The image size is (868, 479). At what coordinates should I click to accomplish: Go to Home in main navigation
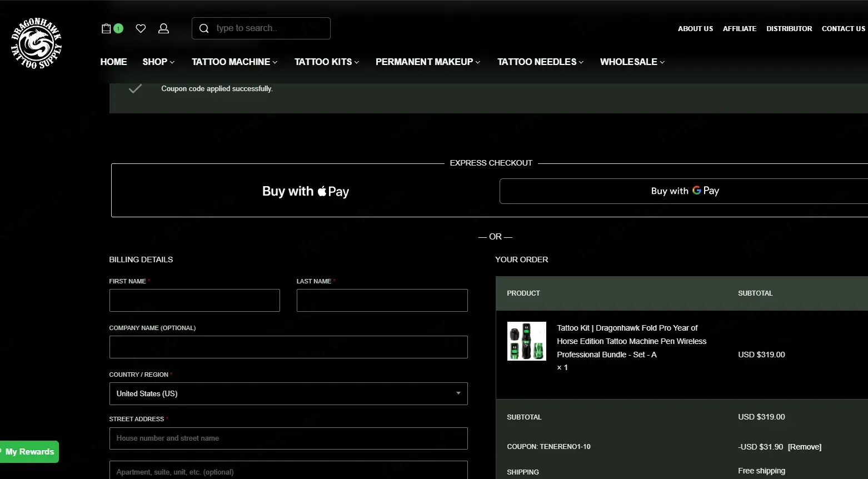[x=113, y=62]
